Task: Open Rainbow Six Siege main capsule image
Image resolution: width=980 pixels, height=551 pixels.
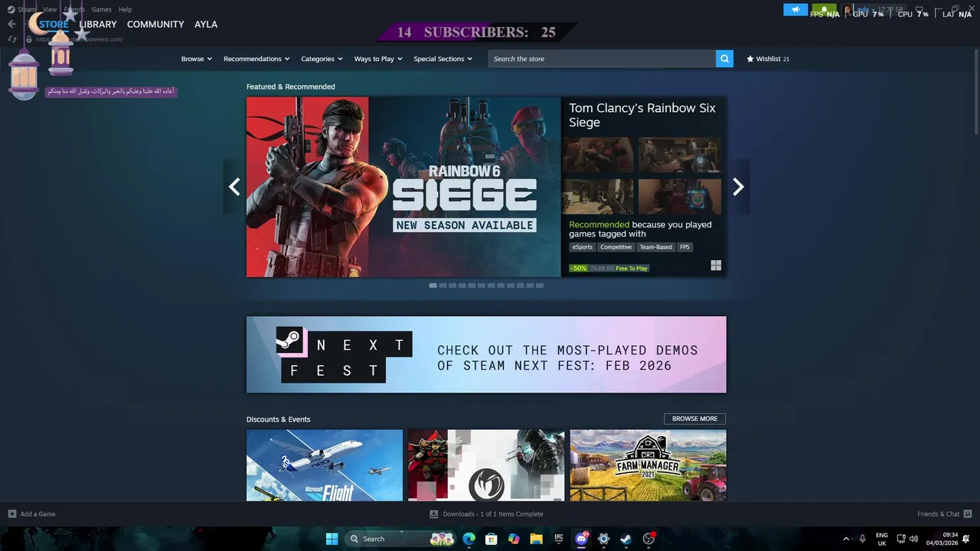Action: [x=403, y=187]
